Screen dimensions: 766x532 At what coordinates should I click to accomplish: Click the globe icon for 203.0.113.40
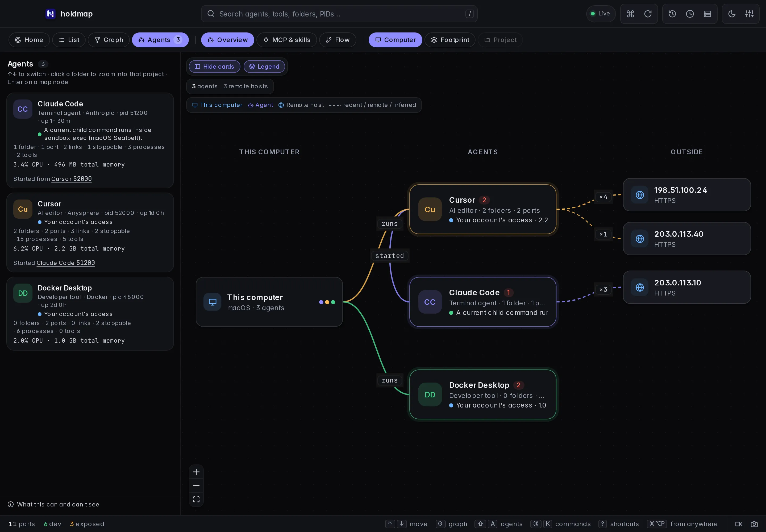640,239
